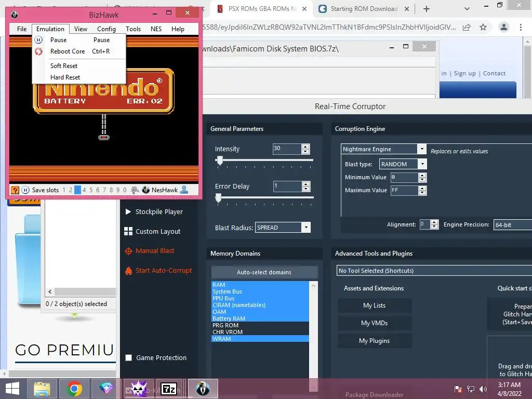This screenshot has height=399, width=532.
Task: Click the My VMDs button
Action: point(375,323)
